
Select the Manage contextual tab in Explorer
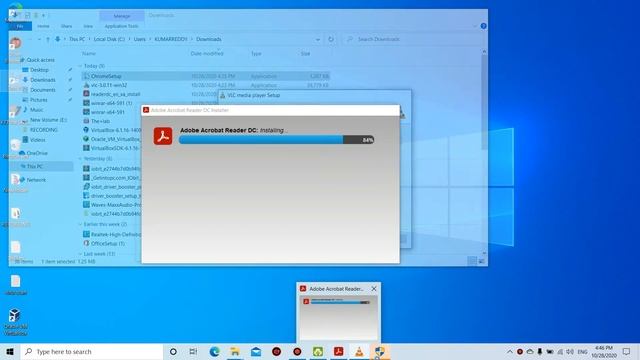(122, 16)
